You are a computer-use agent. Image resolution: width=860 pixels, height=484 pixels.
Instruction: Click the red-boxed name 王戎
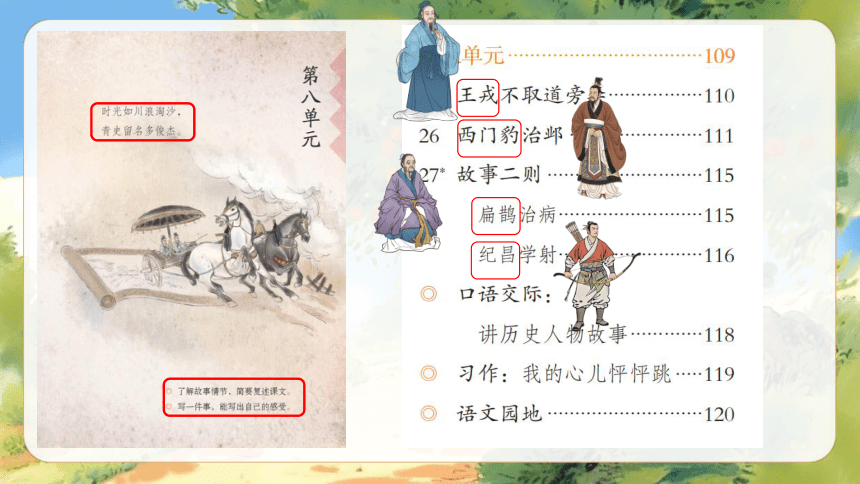(x=478, y=97)
